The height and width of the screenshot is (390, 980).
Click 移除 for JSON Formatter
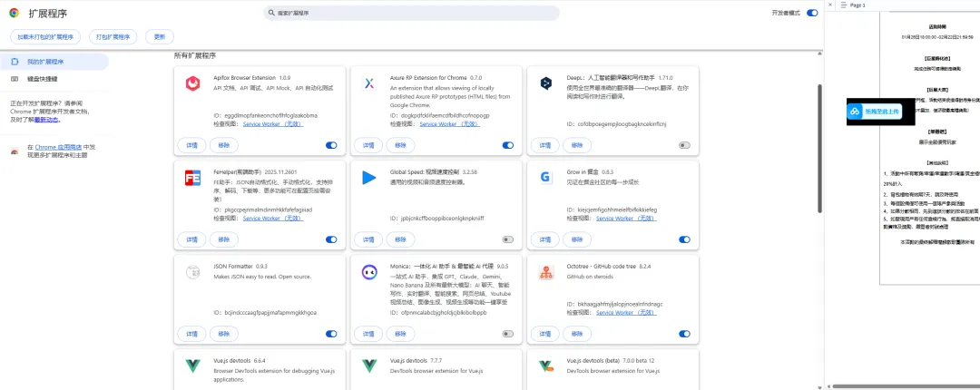click(224, 334)
